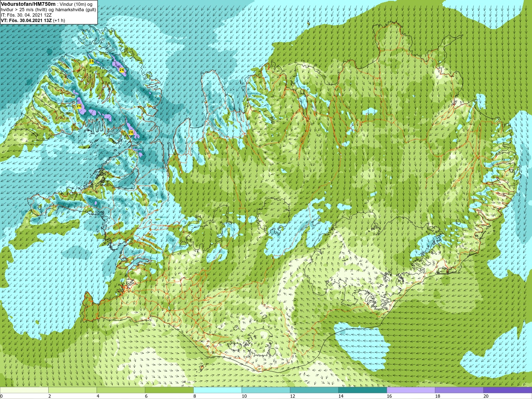Click the 0–2 m/s pale yellow legend swatch
Screen dimensions: 532x399
[24, 390]
